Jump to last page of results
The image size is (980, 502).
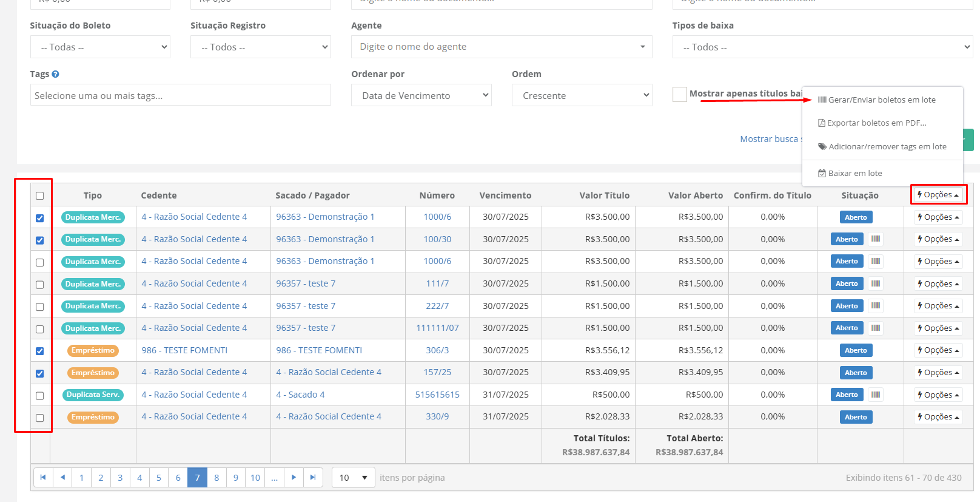coord(313,478)
